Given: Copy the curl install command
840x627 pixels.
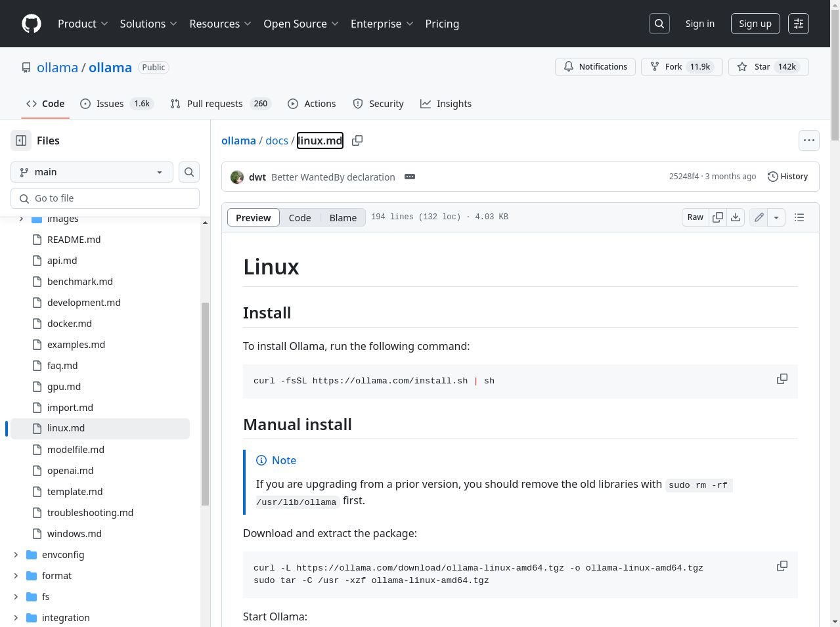Looking at the screenshot, I should tap(782, 379).
